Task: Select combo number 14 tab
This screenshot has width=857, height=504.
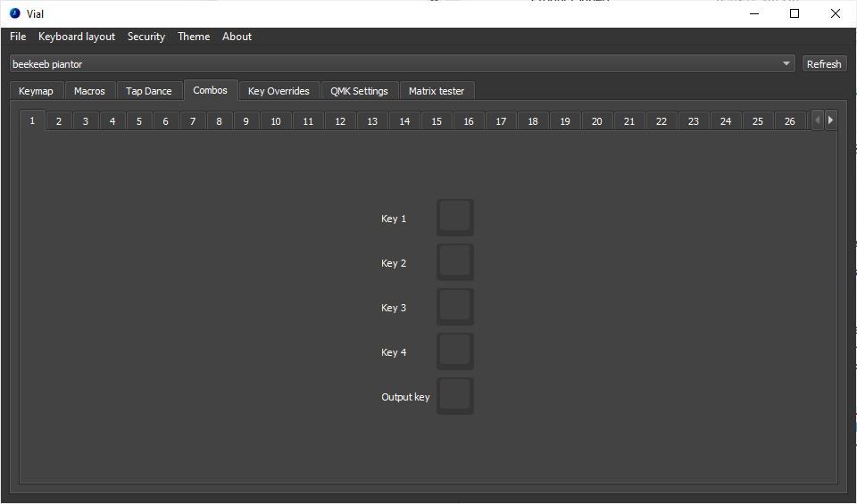Action: pyautogui.click(x=404, y=121)
